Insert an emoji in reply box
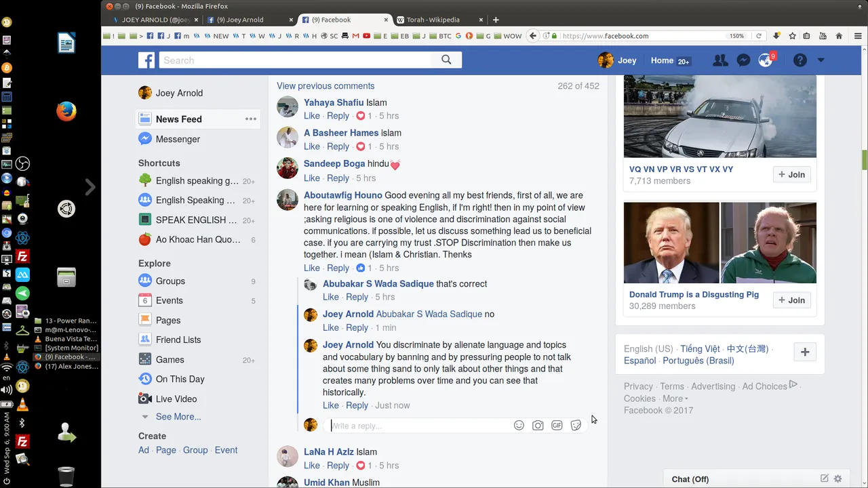 (519, 426)
